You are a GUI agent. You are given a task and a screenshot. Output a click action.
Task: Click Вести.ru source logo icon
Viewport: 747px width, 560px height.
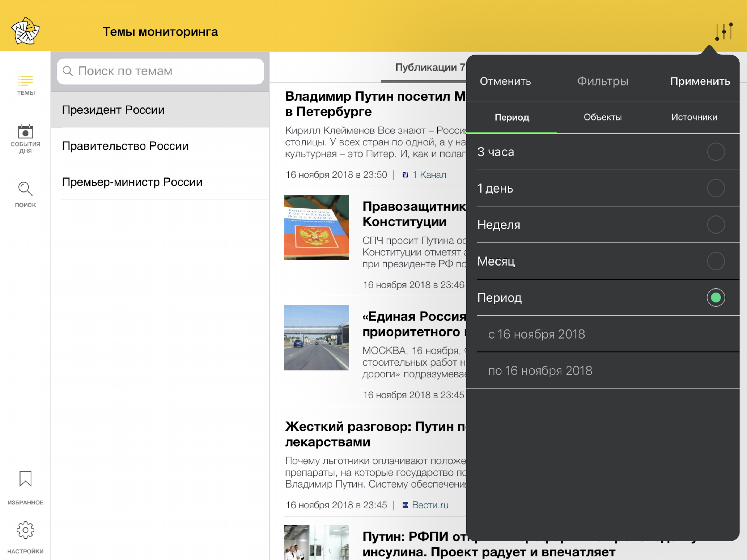(405, 505)
